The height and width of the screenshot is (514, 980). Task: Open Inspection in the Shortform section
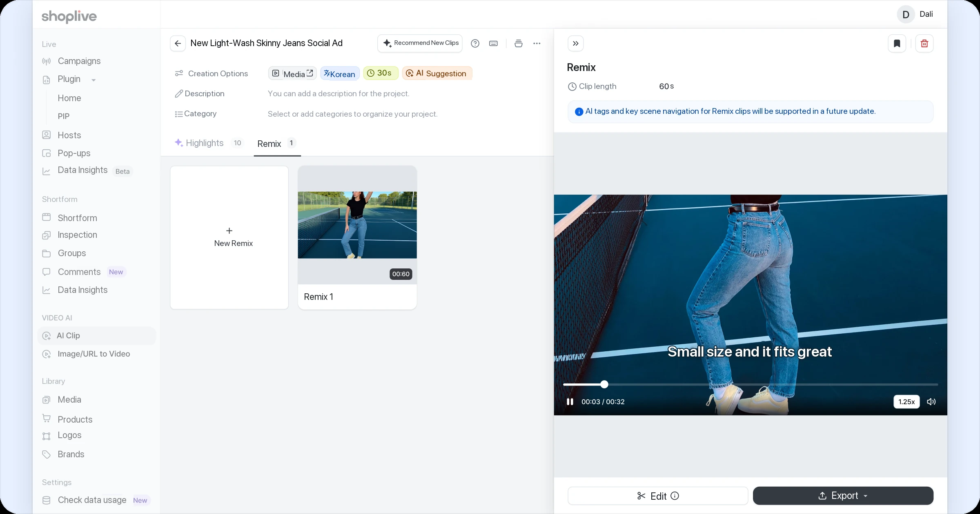pos(77,235)
